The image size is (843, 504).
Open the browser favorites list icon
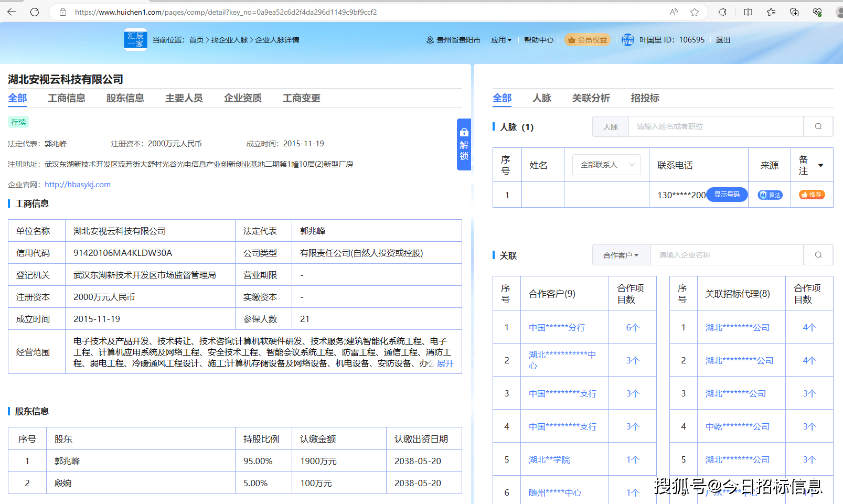click(771, 12)
